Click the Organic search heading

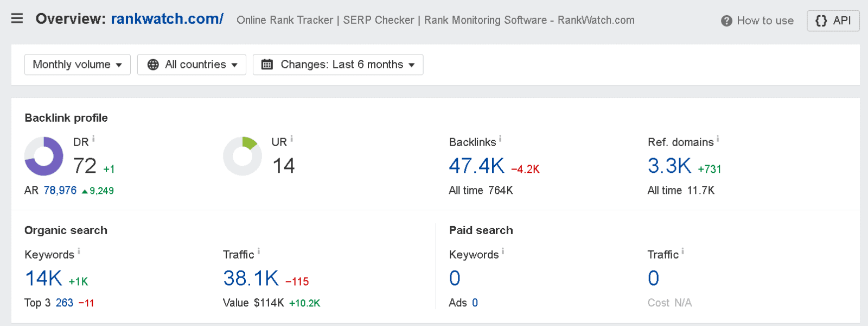pyautogui.click(x=66, y=230)
